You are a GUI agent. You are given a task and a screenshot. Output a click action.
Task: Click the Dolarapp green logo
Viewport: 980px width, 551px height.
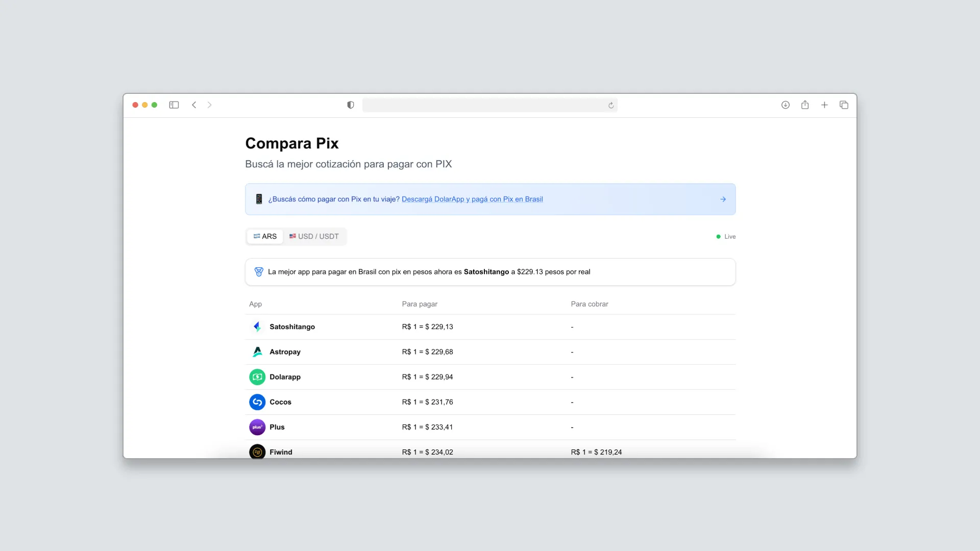pyautogui.click(x=257, y=377)
